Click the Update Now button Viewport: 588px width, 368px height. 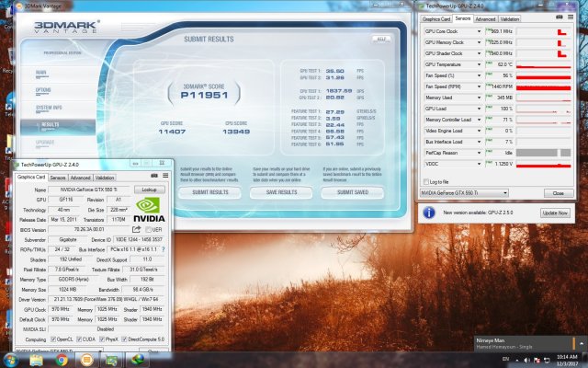click(555, 213)
